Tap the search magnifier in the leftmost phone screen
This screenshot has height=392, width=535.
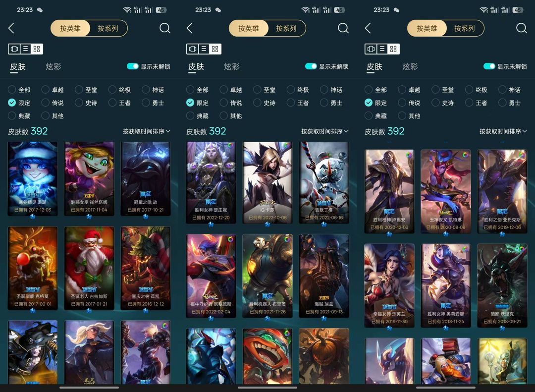click(165, 28)
